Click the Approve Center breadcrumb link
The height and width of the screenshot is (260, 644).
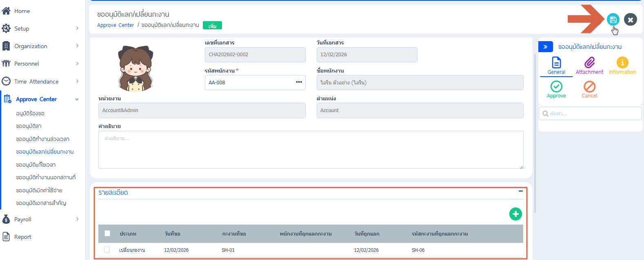pyautogui.click(x=115, y=25)
